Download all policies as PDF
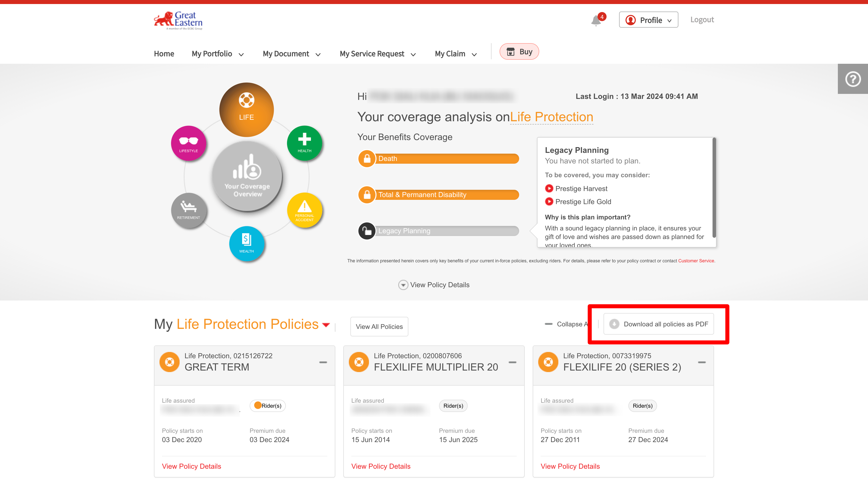 659,324
